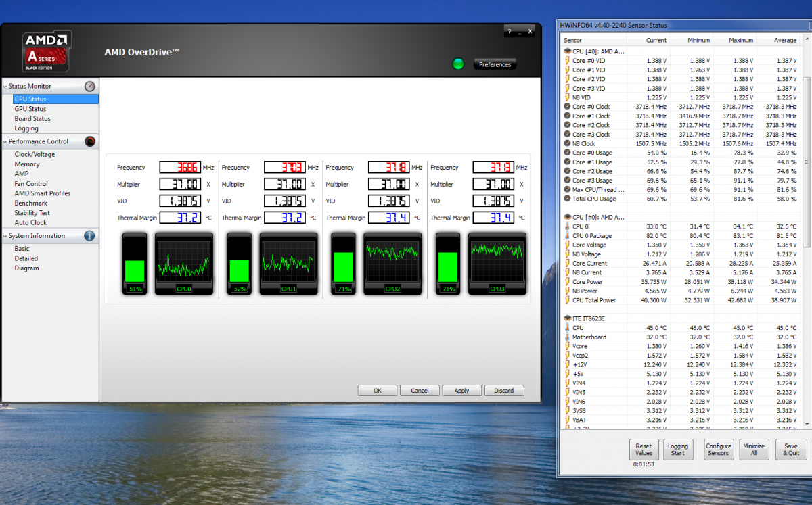812x505 pixels.
Task: Click the AMD A-Series Black Edition logo
Action: click(x=46, y=51)
